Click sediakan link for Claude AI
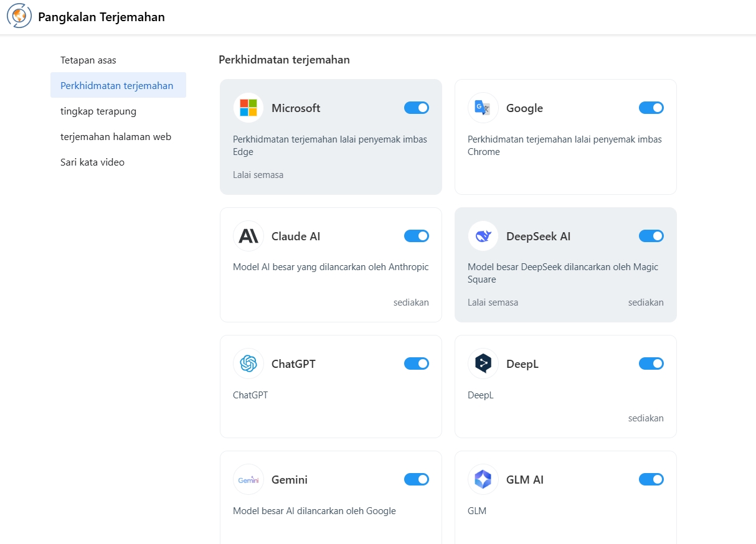The width and height of the screenshot is (756, 544). tap(411, 302)
